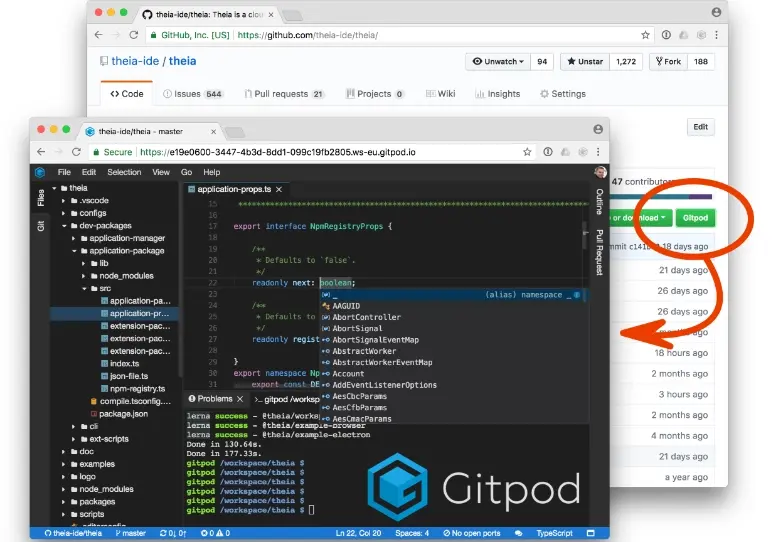Click Fork button on GitHub page
The height and width of the screenshot is (542, 772).
668,62
